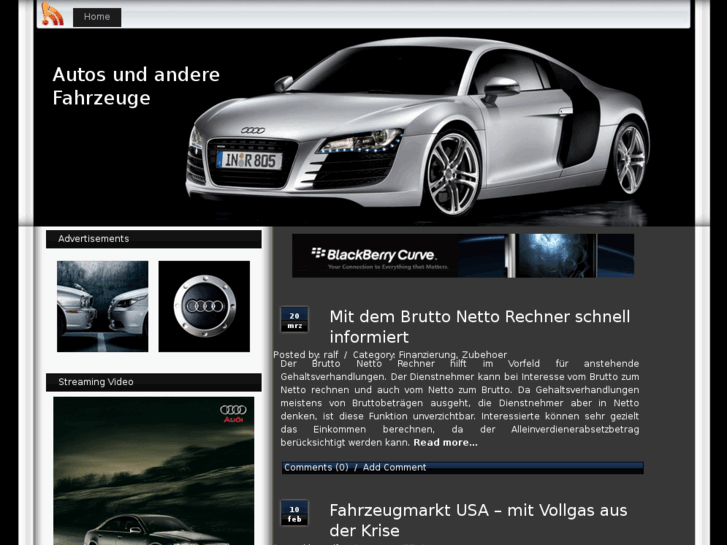Open the Zubehoer category
The image size is (727, 545).
tap(485, 355)
